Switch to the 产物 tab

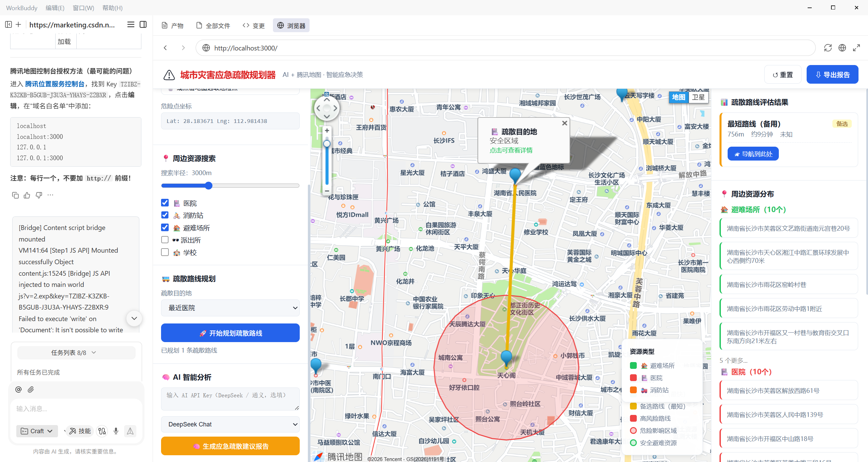click(x=173, y=25)
